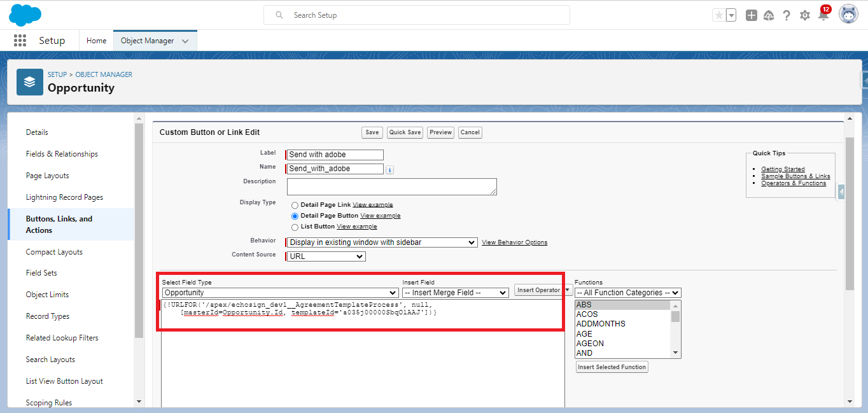
Task: Click the Name field info icon
Action: point(390,170)
